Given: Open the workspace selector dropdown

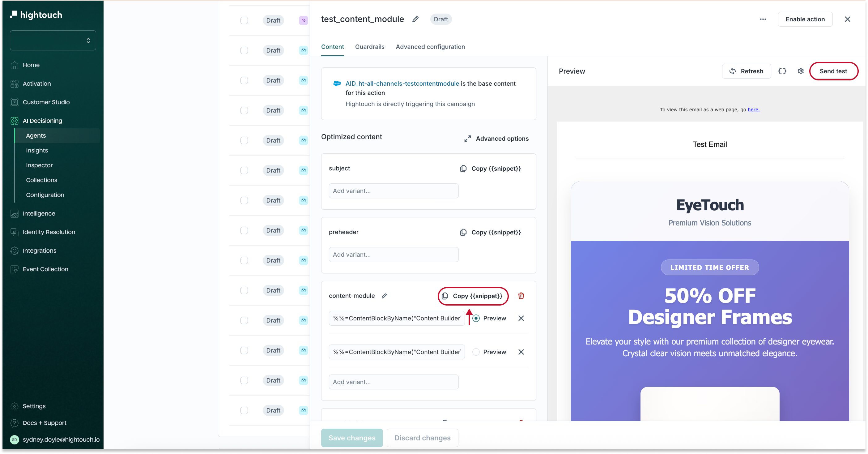Looking at the screenshot, I should pos(53,41).
